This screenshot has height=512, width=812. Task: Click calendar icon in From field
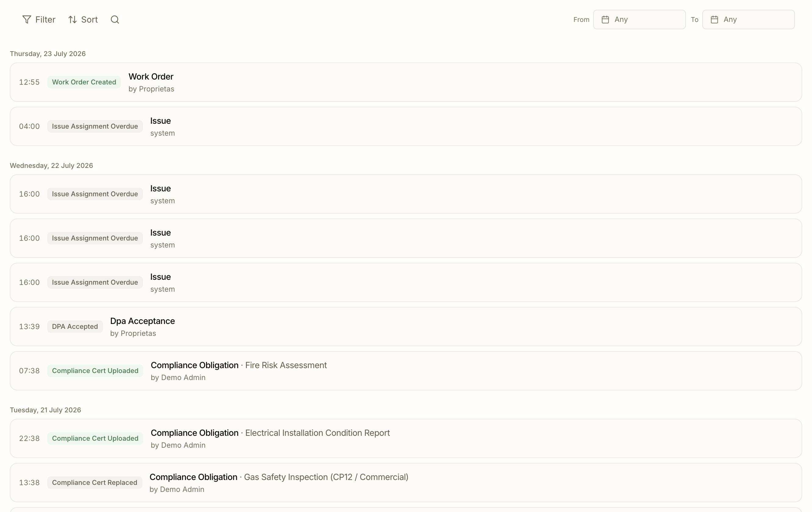[605, 20]
